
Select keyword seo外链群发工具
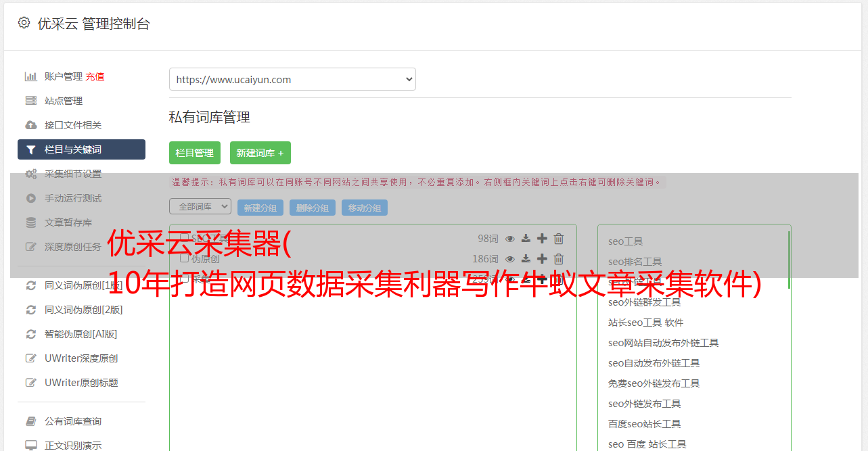(645, 302)
